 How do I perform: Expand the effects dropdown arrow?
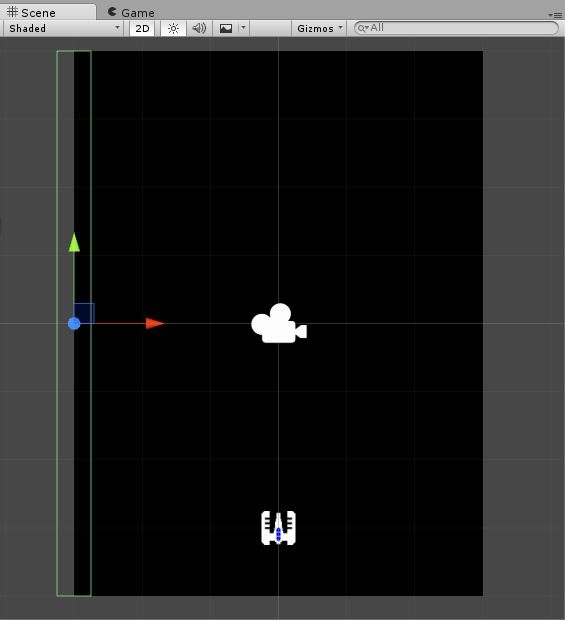[x=244, y=28]
